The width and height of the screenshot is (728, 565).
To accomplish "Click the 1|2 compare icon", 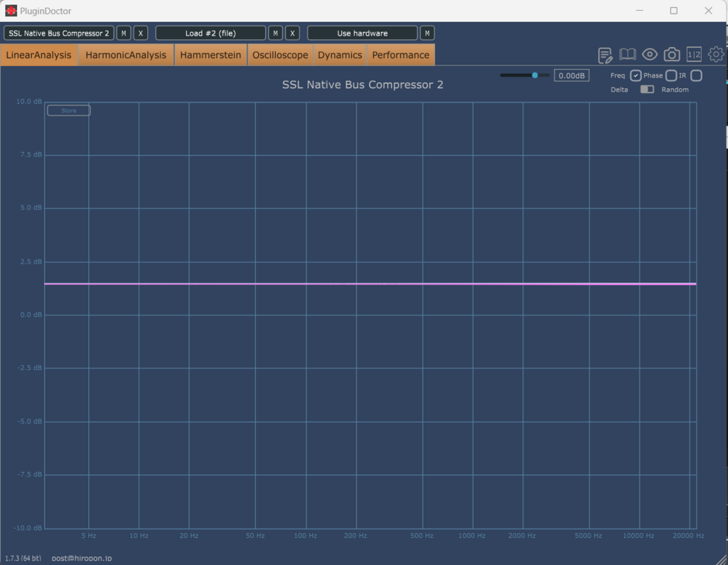I will tap(694, 54).
